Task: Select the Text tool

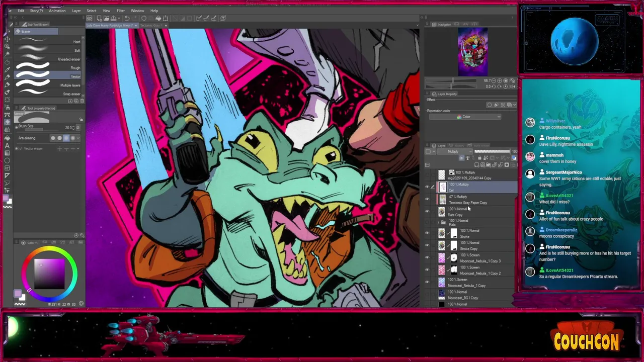Action: tap(7, 145)
